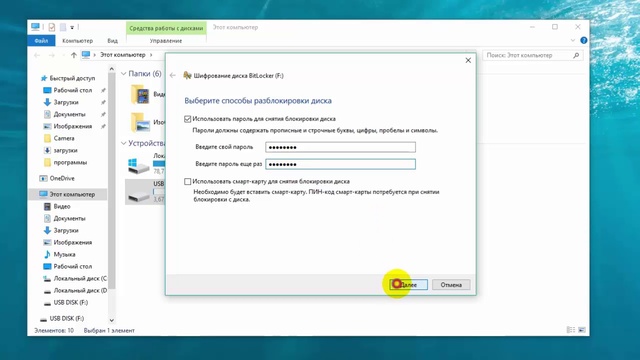640x360 pixels.
Task: Open pinned 'Рабочий стол' under quick access
Action: (x=73, y=90)
